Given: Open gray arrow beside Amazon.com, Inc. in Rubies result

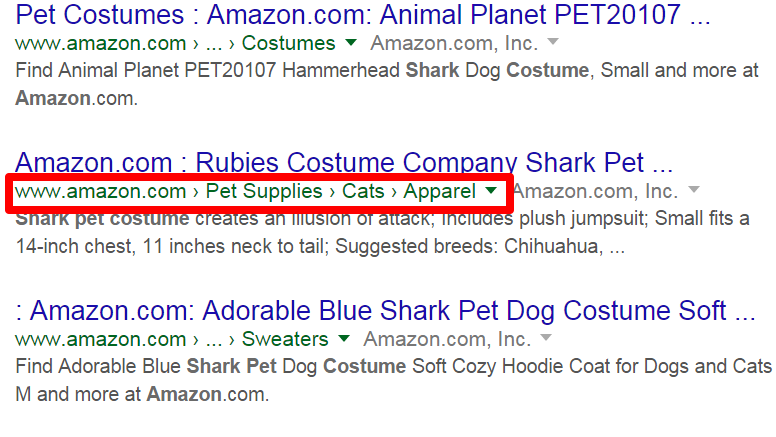Looking at the screenshot, I should [x=693, y=191].
